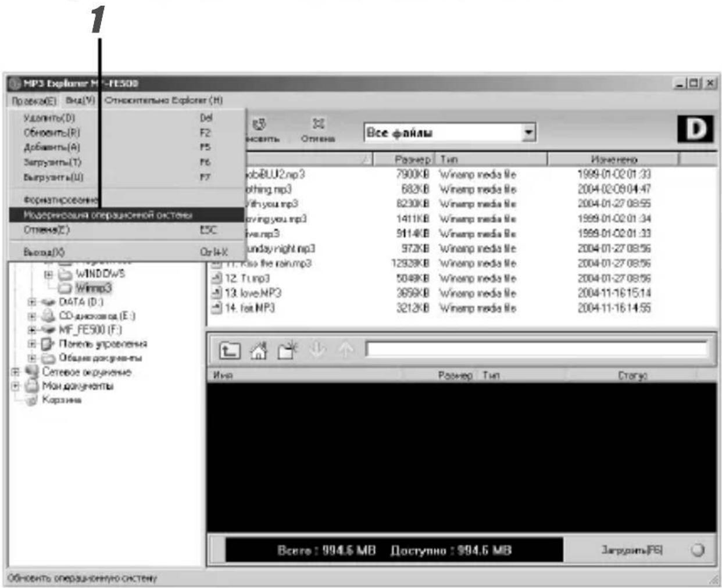Sort upper list by Тип column

[x=491, y=159]
